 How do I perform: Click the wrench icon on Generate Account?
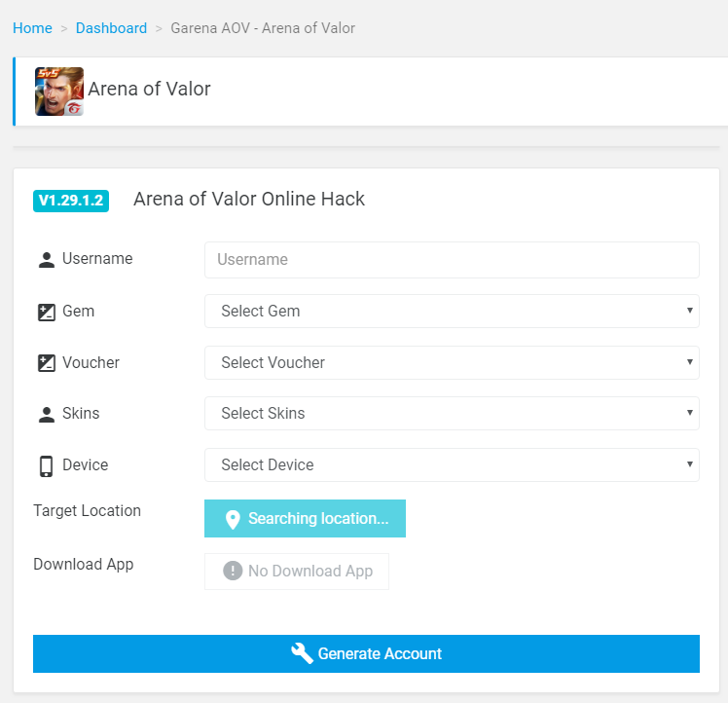point(302,653)
